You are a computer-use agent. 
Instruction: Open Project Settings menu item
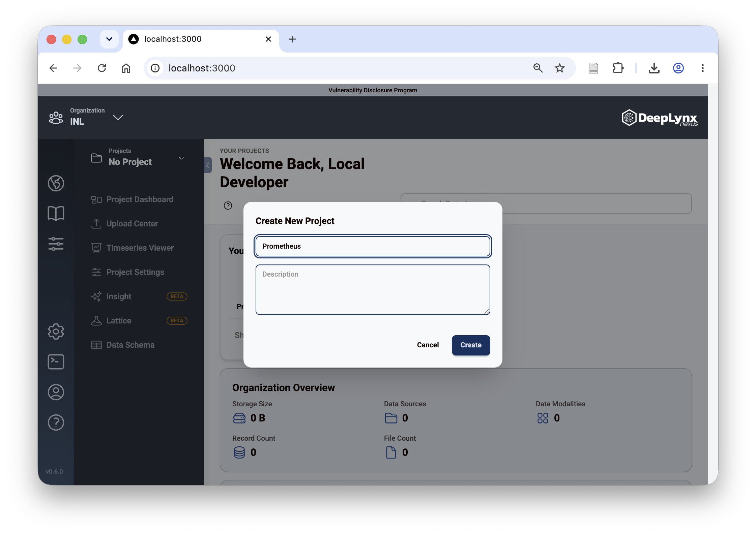click(x=128, y=272)
